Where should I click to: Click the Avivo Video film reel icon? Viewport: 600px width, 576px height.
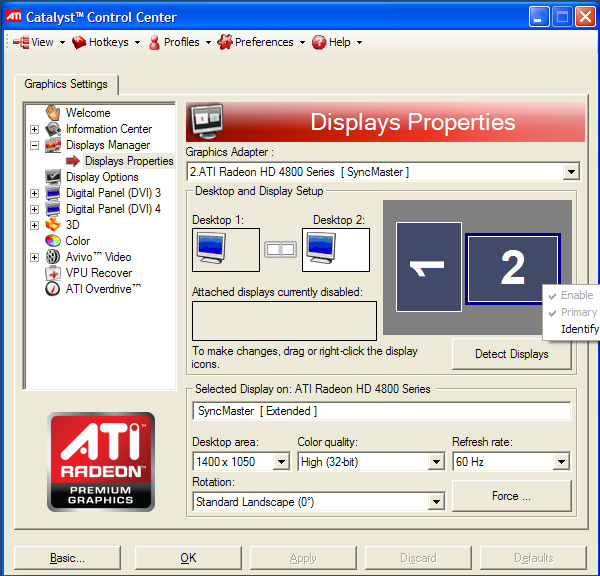pos(53,257)
